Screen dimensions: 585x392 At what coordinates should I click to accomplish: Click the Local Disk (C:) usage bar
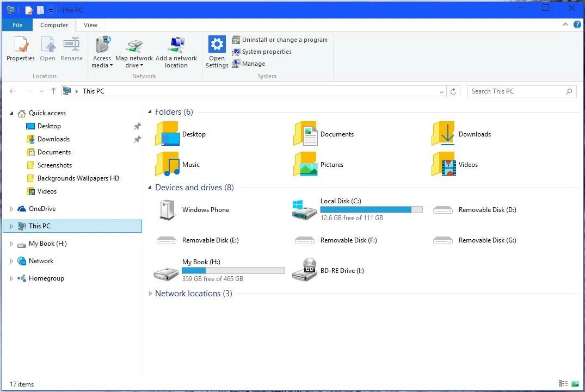(371, 209)
